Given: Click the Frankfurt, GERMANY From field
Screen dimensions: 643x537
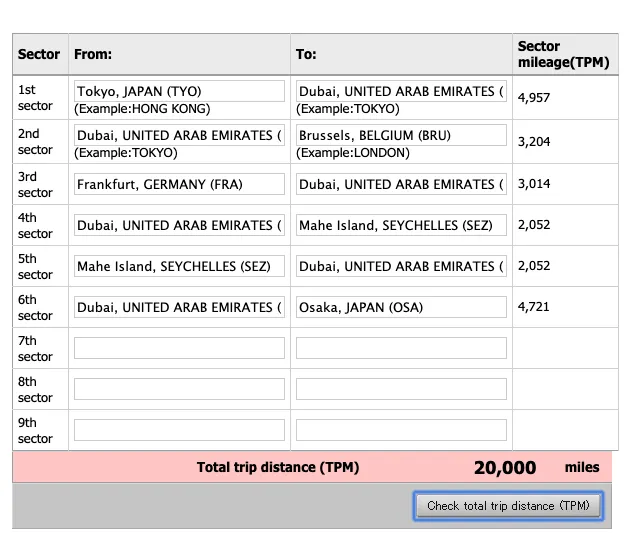Looking at the screenshot, I should (179, 184).
